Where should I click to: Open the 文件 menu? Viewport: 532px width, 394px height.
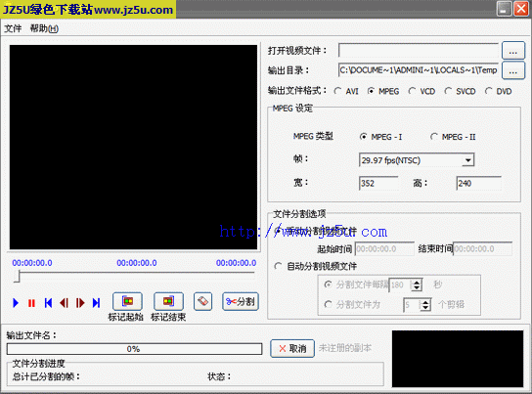tap(13, 28)
